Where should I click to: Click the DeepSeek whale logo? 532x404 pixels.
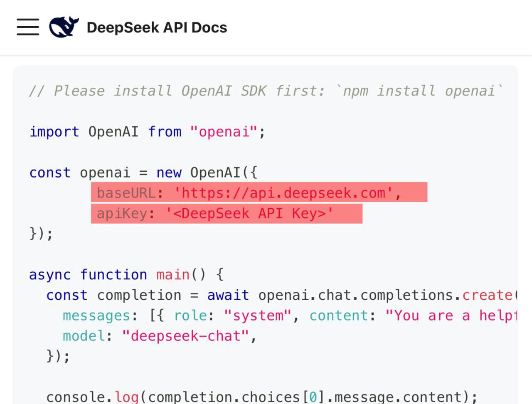[x=64, y=27]
